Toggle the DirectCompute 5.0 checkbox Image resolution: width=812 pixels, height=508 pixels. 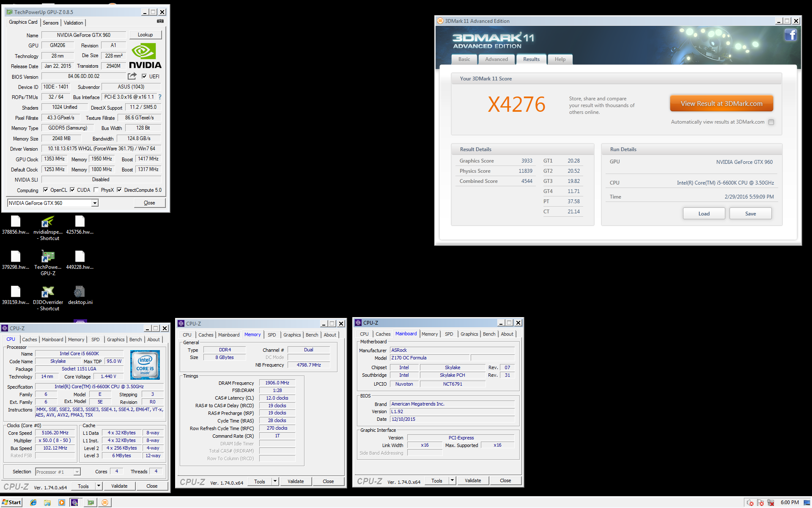tap(119, 190)
